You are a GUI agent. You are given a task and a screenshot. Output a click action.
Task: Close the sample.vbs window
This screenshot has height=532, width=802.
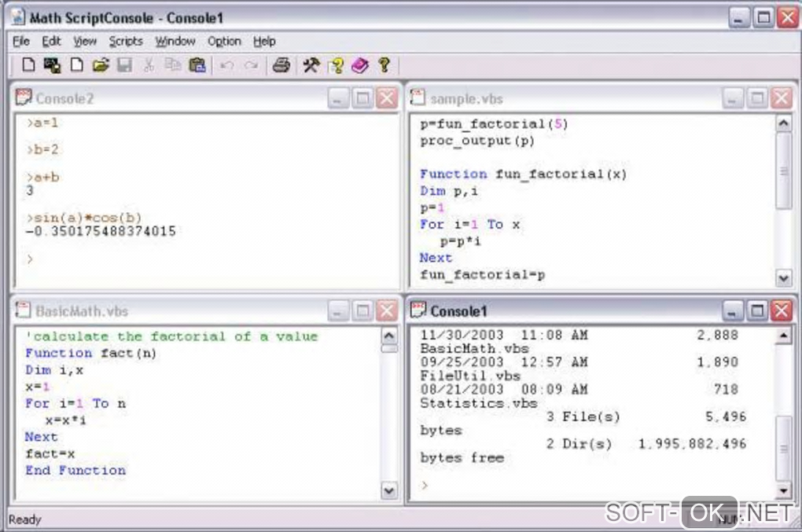click(x=782, y=98)
